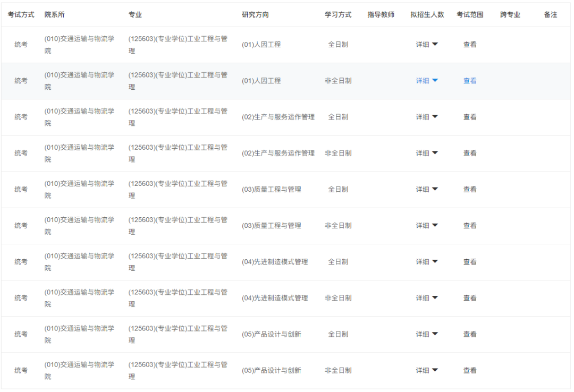Expand 详细 for full-time 人因工程 row
The width and height of the screenshot is (574, 392).
coord(427,45)
